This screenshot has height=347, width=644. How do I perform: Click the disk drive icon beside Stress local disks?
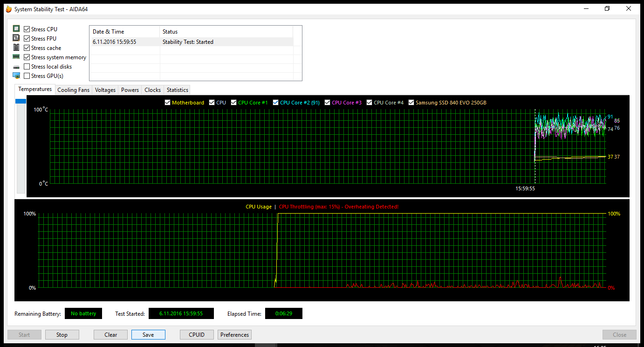coord(16,67)
